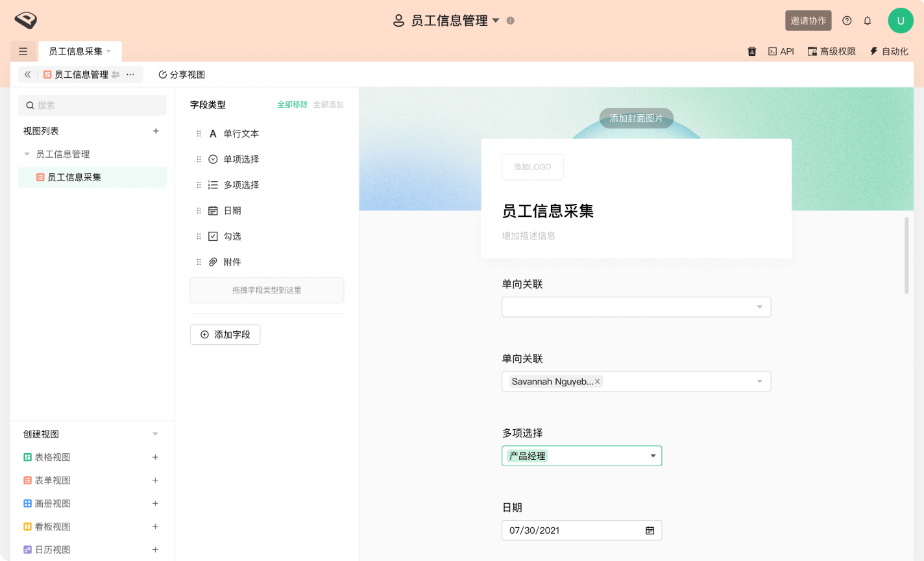Click the 邀请协作 button

coord(808,21)
